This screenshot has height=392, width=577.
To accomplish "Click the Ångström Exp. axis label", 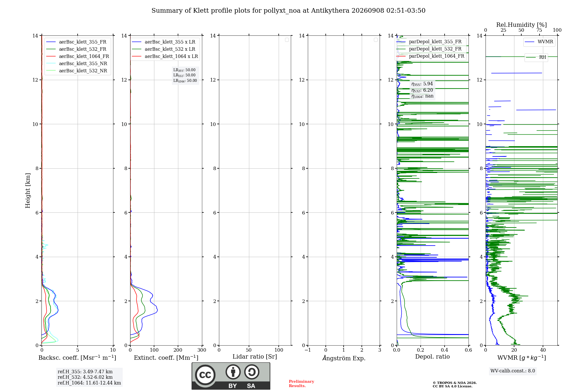I will 344,358.
